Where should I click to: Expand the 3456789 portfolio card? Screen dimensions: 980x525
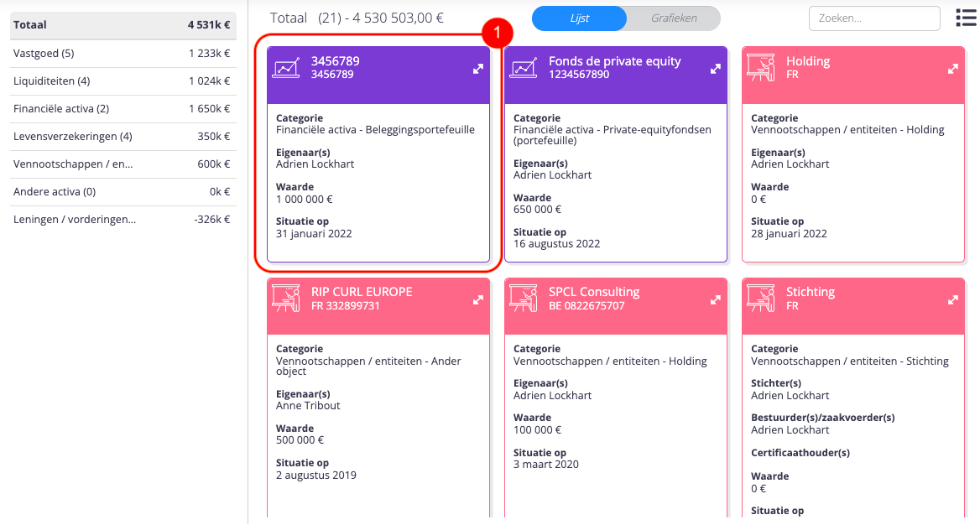pos(478,69)
